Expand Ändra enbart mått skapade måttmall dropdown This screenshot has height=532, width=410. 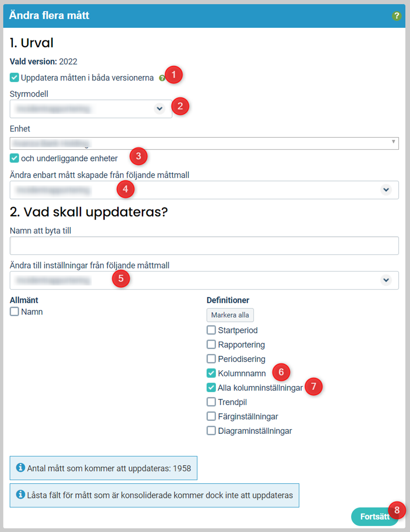[x=204, y=190]
